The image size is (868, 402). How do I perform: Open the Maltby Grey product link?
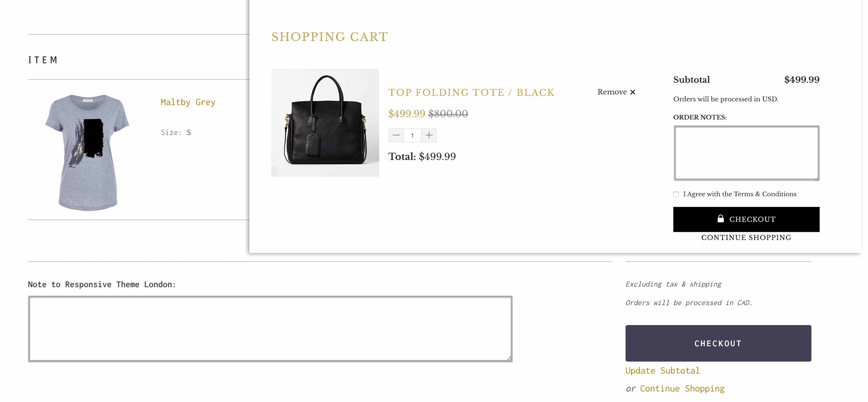pos(188,102)
